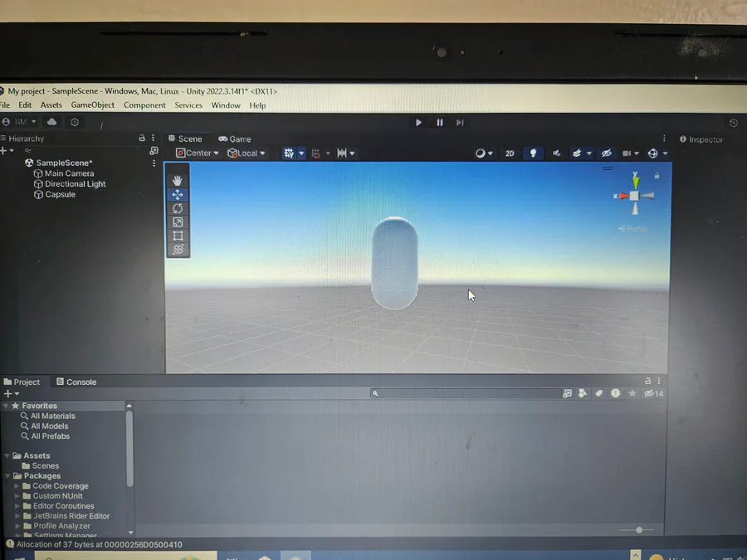Viewport: 747px width, 560px height.
Task: Select the Rect tool
Action: pos(178,236)
